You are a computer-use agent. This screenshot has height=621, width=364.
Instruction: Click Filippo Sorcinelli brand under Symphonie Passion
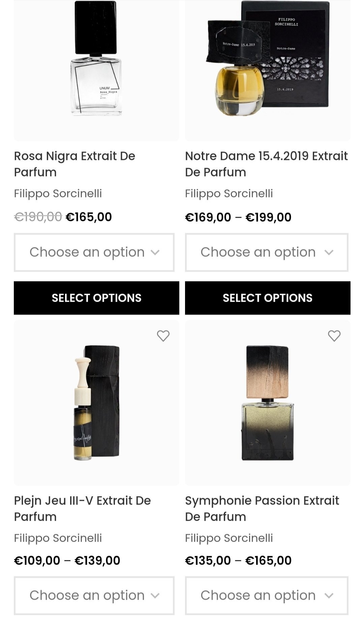229,538
